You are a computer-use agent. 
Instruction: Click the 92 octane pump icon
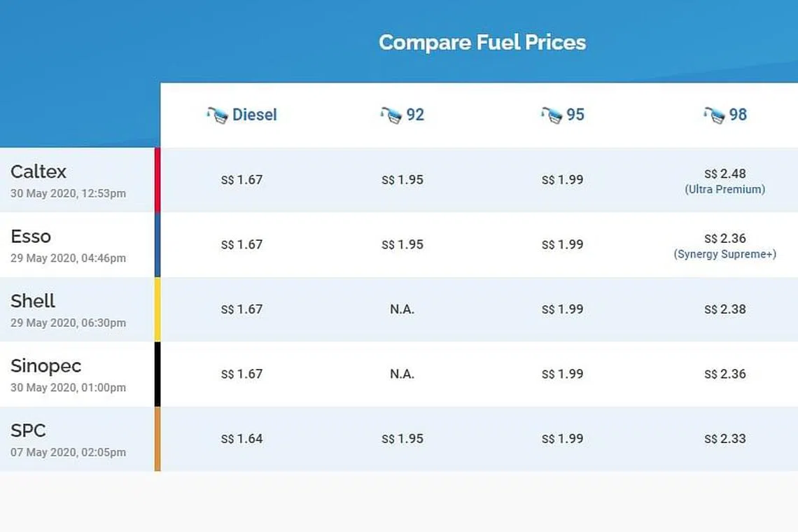coord(391,115)
